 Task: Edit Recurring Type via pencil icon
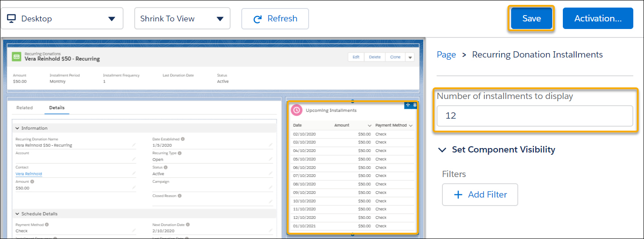tap(270, 159)
